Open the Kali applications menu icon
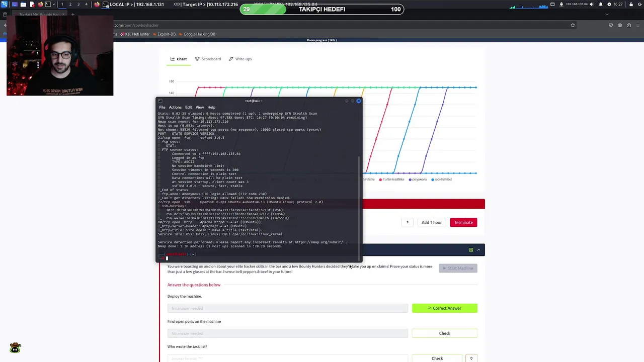This screenshot has width=644, height=362. [x=5, y=5]
